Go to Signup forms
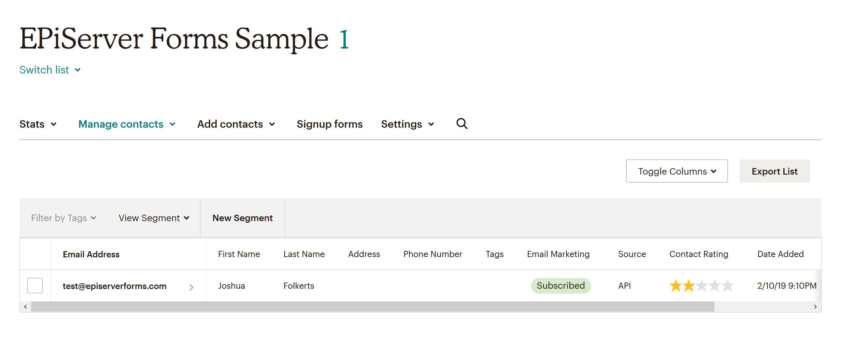Screen dimensions: 868x344 click(x=329, y=124)
